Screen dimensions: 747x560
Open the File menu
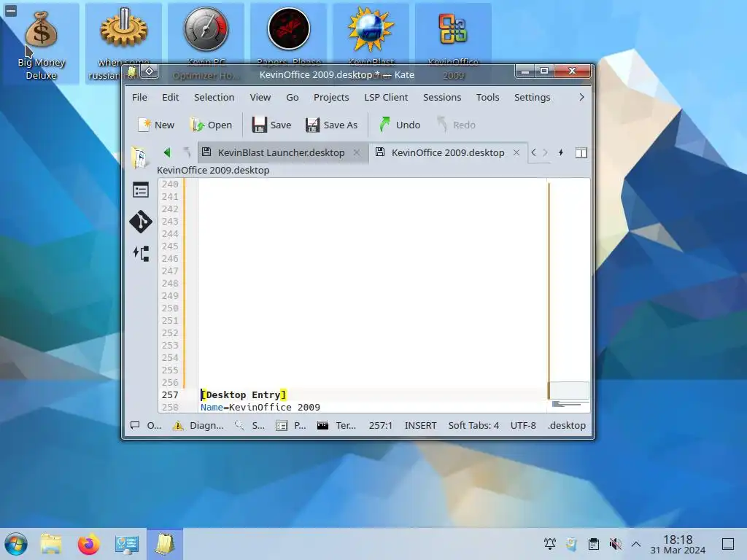pyautogui.click(x=139, y=97)
